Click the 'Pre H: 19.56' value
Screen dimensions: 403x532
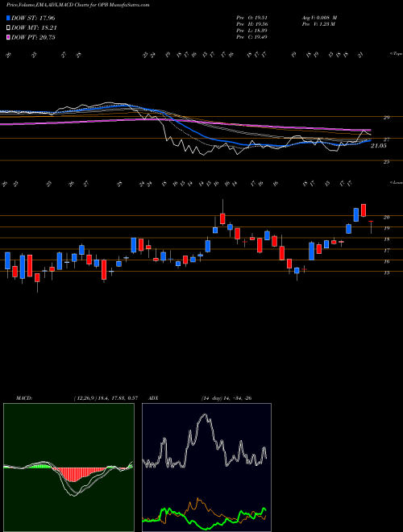[x=252, y=24]
